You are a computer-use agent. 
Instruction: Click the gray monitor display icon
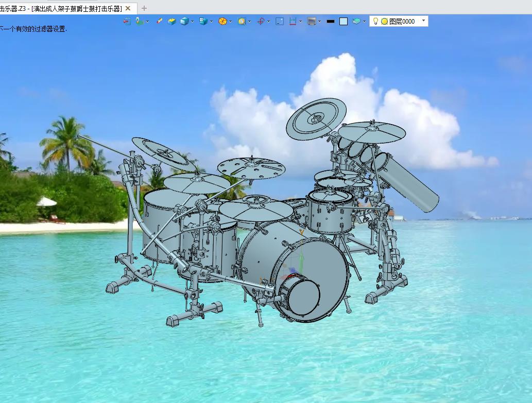(x=312, y=21)
